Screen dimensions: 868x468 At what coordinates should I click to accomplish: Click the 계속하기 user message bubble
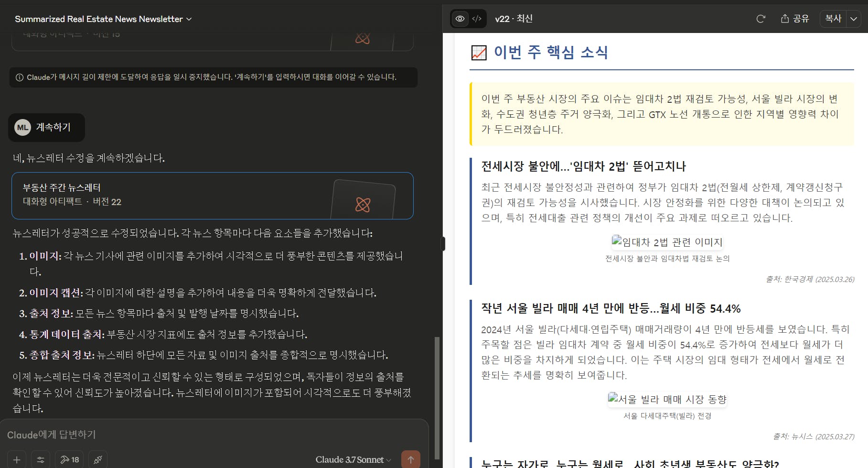click(x=46, y=127)
